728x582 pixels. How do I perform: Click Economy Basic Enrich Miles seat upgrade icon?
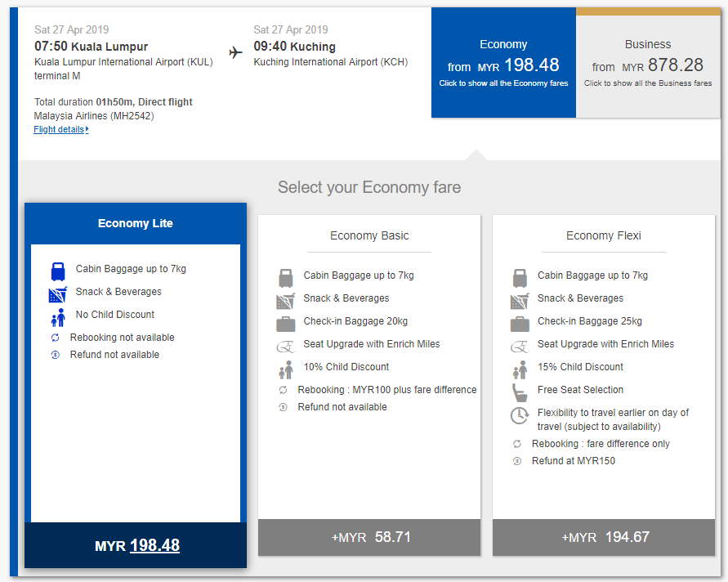pos(285,346)
